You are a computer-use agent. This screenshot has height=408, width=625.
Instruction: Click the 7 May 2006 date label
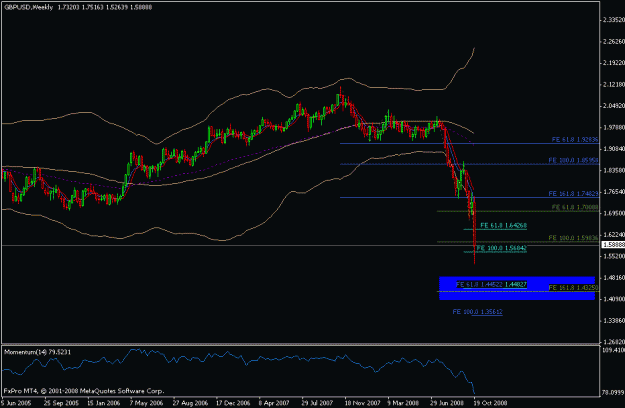tap(146, 403)
